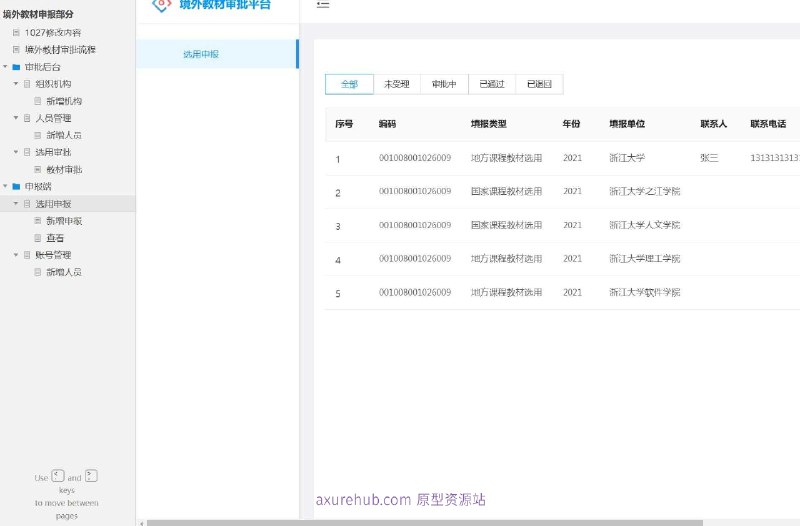Click 地方课程教材选用 in row 4
The width and height of the screenshot is (800, 526).
click(x=506, y=259)
